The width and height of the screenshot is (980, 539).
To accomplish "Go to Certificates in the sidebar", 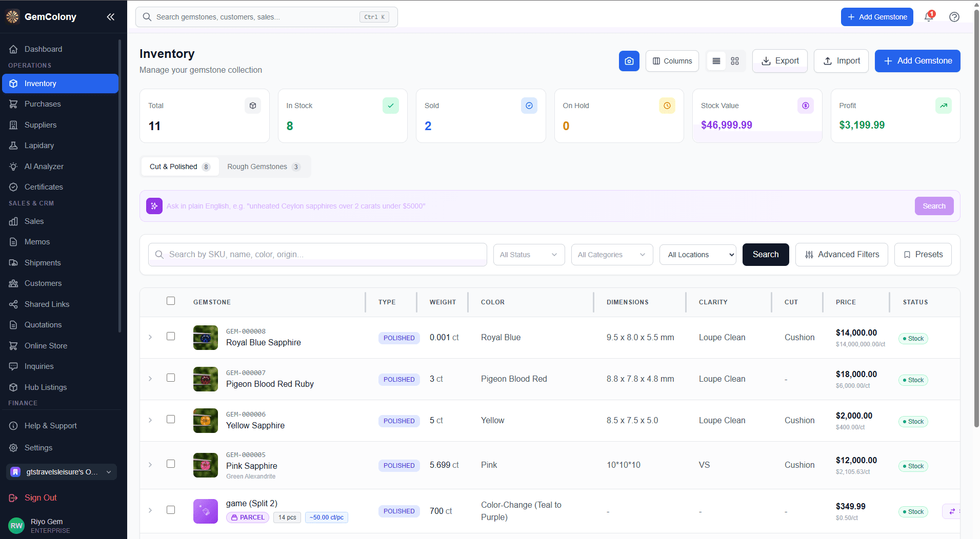I will pos(61,187).
